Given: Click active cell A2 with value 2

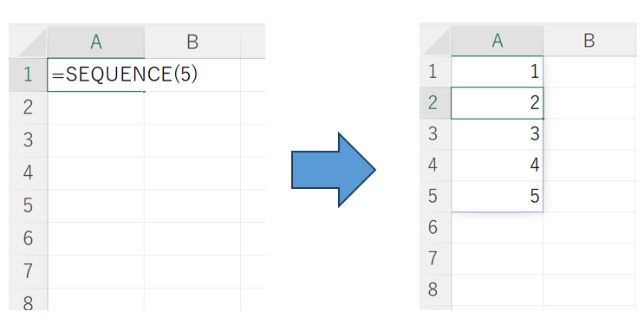Looking at the screenshot, I should click(x=497, y=102).
